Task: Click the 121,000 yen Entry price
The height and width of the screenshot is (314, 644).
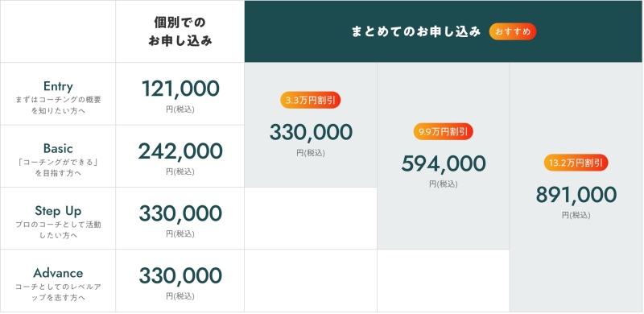Action: [180, 89]
